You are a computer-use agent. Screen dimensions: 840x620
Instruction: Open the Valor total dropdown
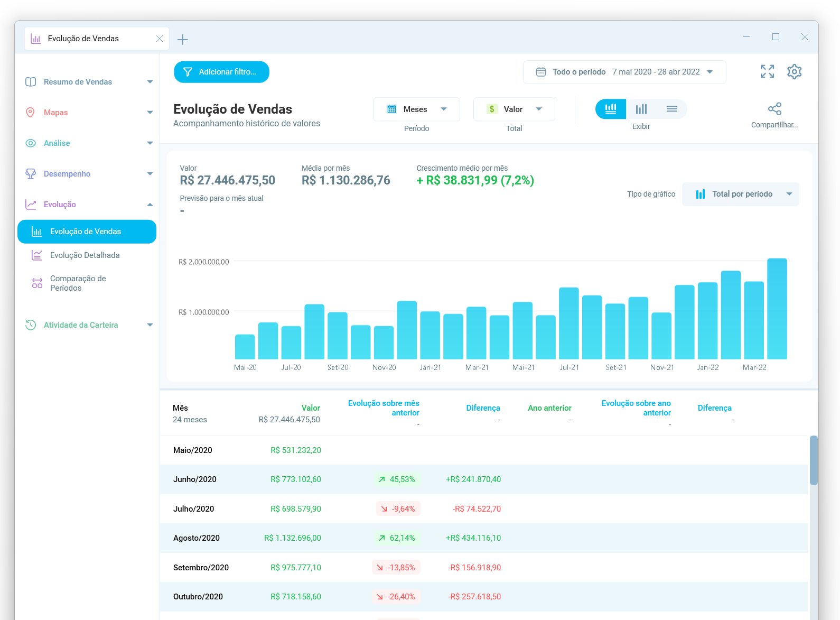click(514, 109)
